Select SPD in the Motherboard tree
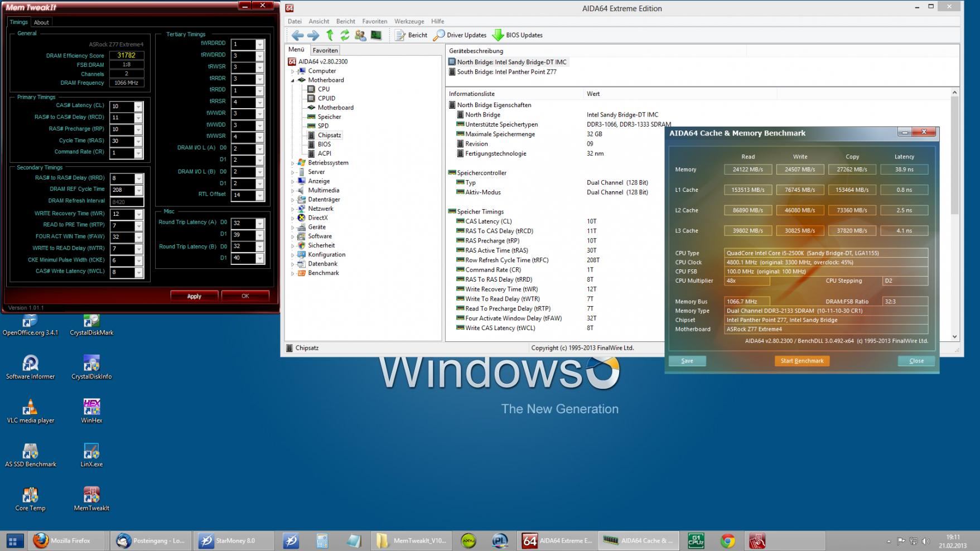Screen dimensions: 980x551 coord(323,126)
